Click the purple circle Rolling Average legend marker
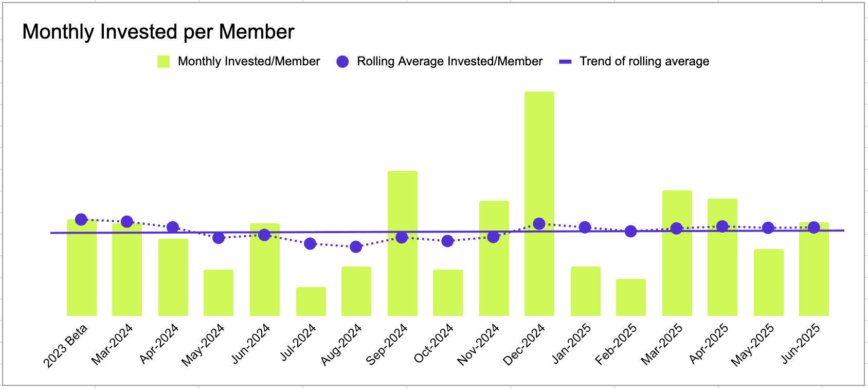 (x=342, y=62)
